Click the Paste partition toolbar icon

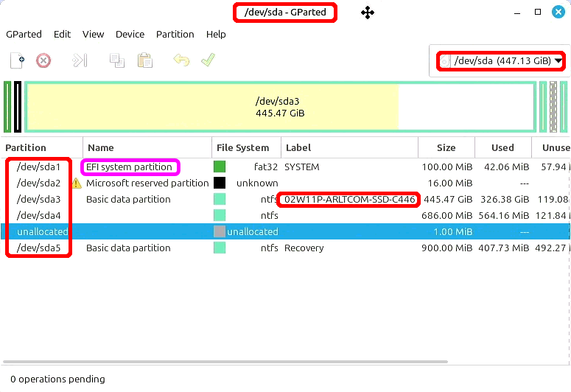pos(144,60)
